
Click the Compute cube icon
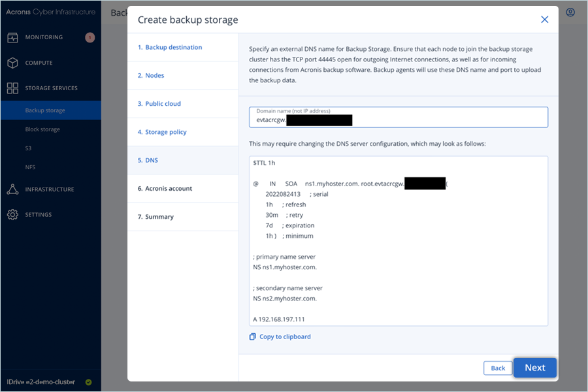pyautogui.click(x=12, y=63)
